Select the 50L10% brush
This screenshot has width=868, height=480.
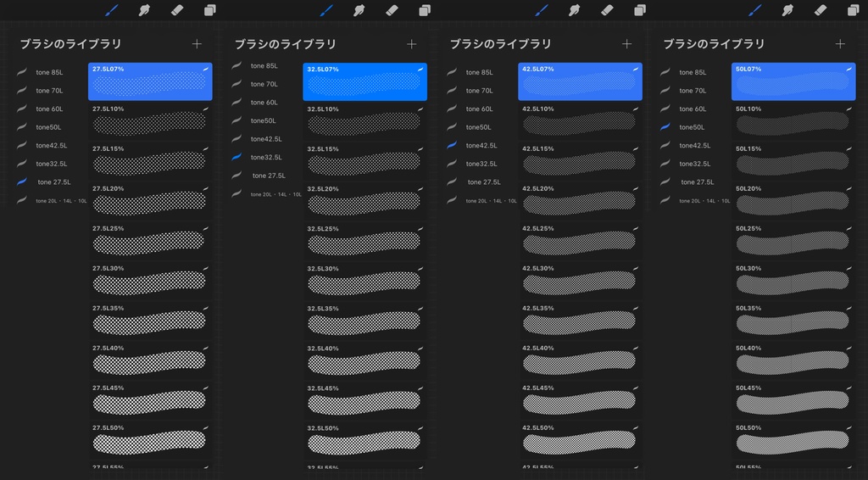point(793,121)
